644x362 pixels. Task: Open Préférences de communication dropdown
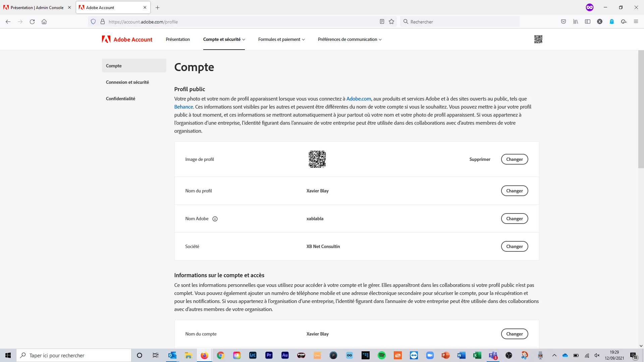[350, 39]
